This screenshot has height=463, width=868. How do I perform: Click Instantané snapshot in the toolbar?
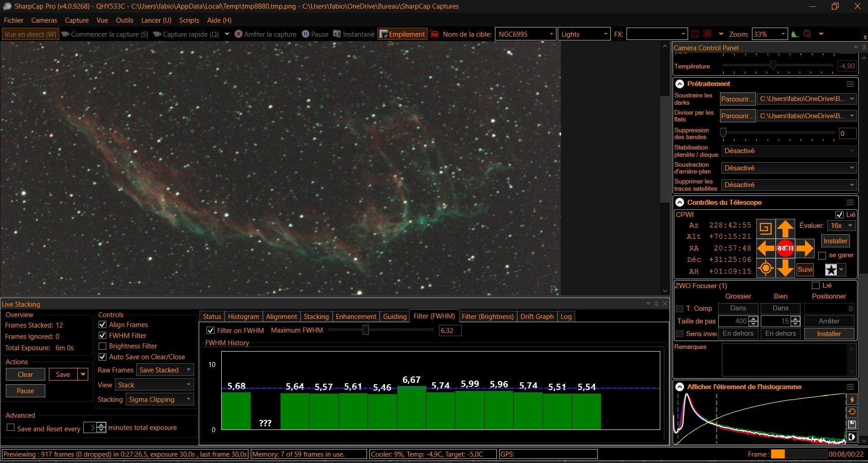[354, 34]
